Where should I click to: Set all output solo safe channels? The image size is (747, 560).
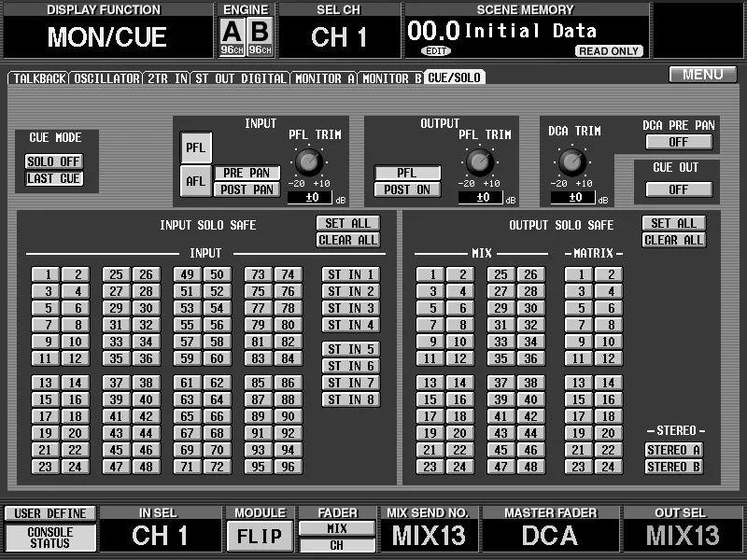[673, 223]
